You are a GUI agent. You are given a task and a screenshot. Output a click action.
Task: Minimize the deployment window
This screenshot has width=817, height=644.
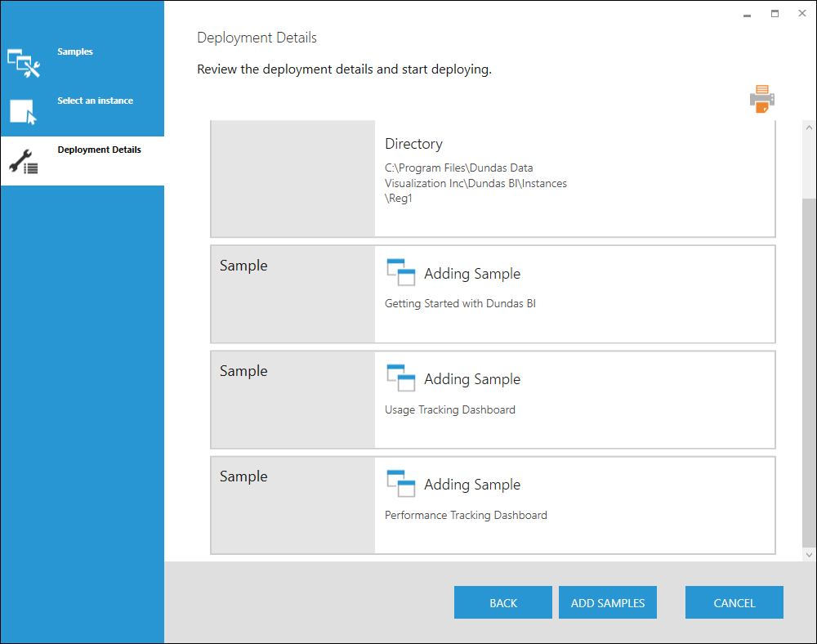747,14
